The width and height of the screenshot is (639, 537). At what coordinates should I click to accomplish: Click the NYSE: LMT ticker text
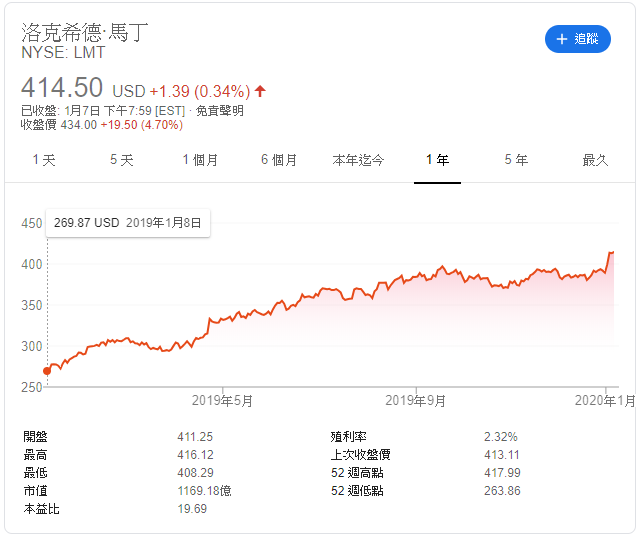pyautogui.click(x=63, y=53)
